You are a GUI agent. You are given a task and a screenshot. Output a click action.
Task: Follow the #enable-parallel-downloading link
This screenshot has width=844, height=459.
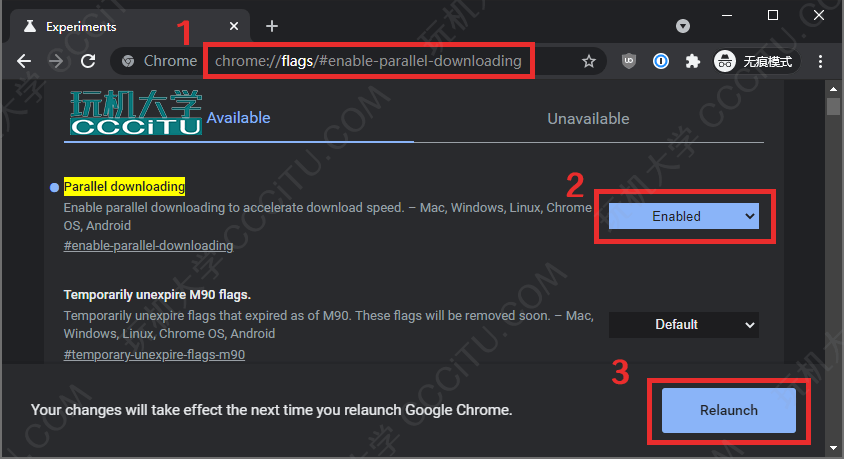point(148,246)
